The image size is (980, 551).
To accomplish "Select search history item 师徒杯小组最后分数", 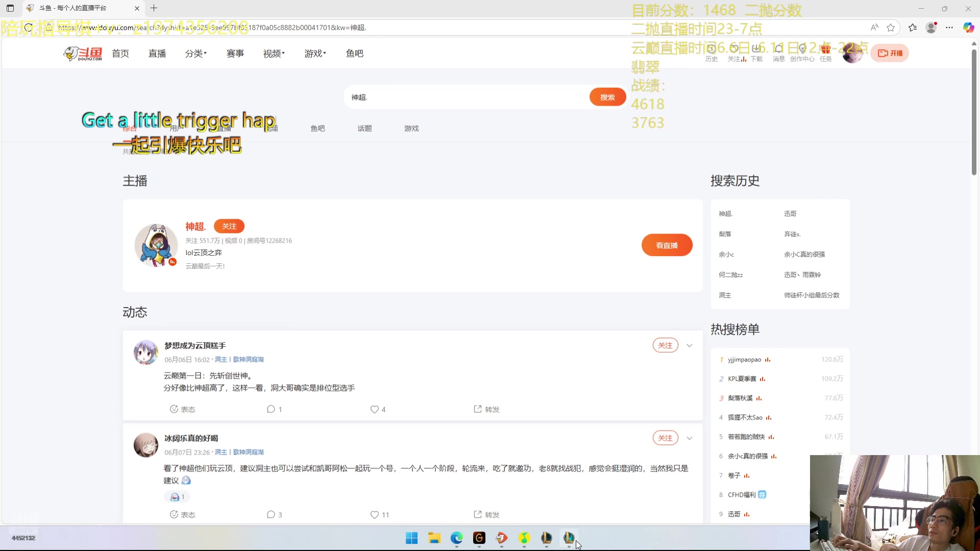I will click(x=812, y=295).
